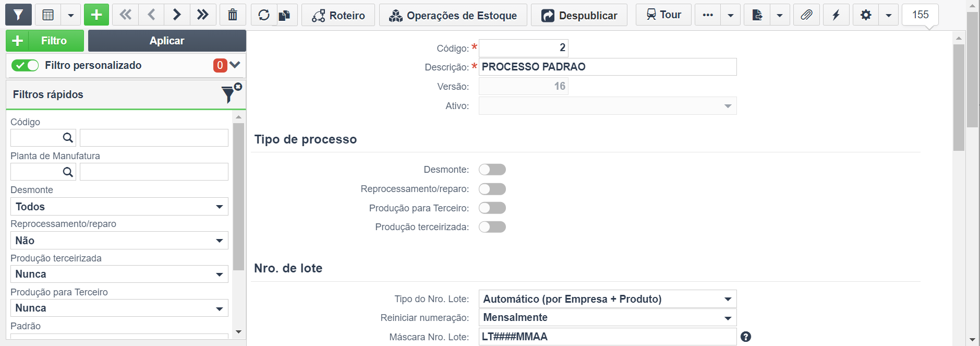
Task: Open the Roteiro toolbar item
Action: coord(338,15)
